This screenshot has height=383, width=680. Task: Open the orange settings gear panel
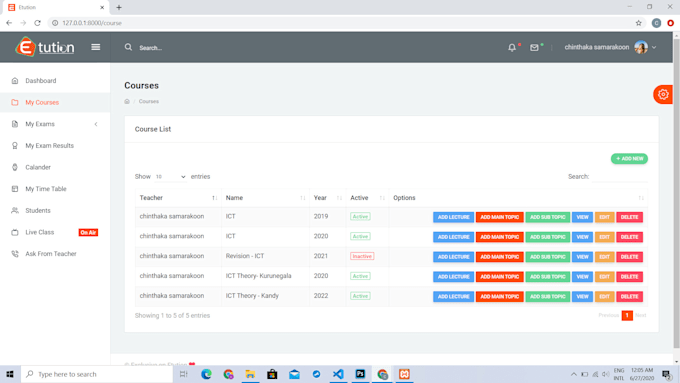663,94
